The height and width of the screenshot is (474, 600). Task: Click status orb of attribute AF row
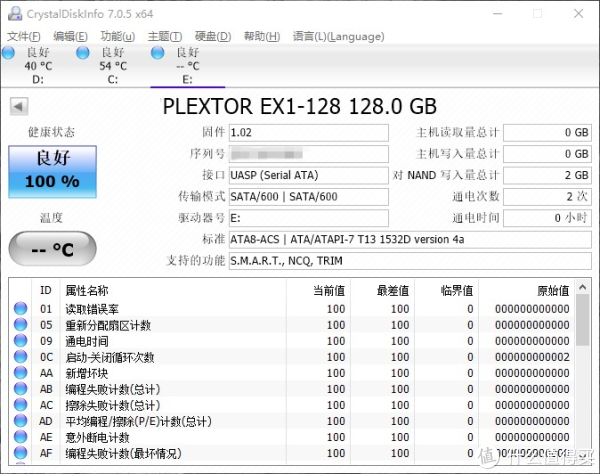coord(20,453)
